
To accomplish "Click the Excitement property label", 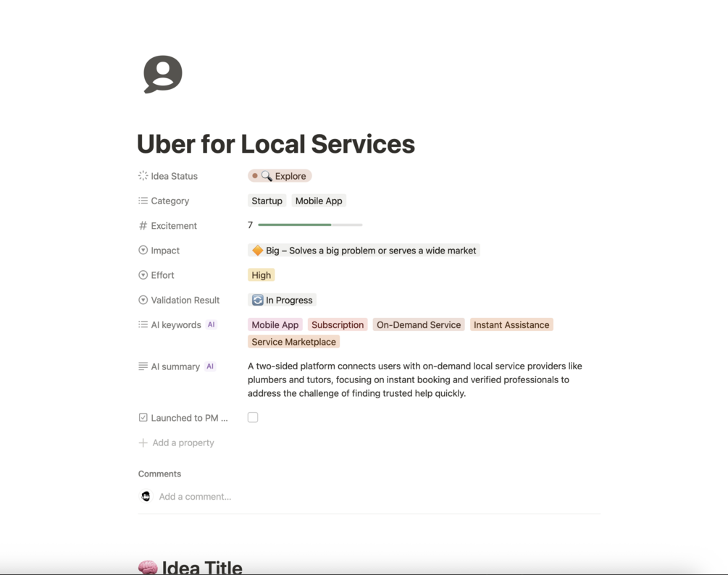I will point(174,225).
